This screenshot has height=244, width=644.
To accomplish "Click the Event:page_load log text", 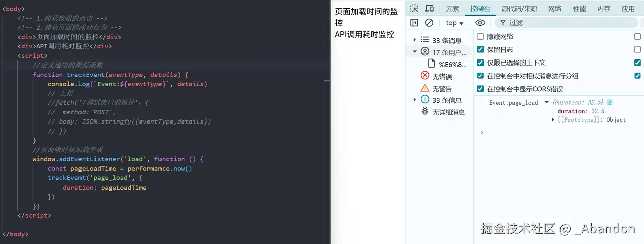I will [x=514, y=103].
